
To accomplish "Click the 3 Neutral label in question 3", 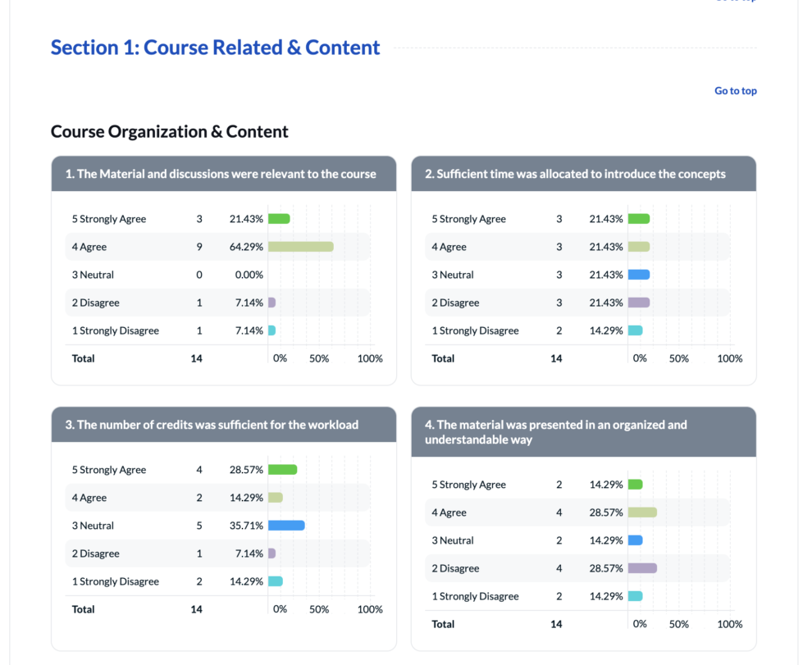I will click(x=93, y=525).
